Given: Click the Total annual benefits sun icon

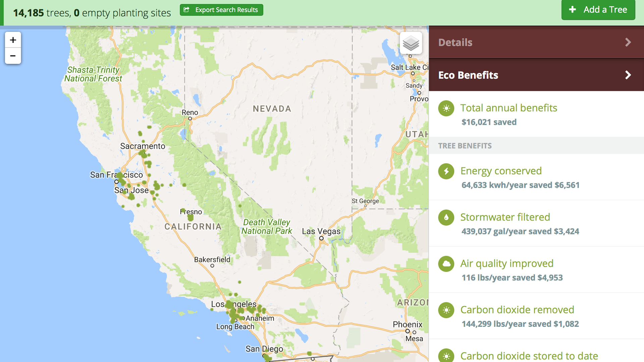Looking at the screenshot, I should (x=446, y=108).
